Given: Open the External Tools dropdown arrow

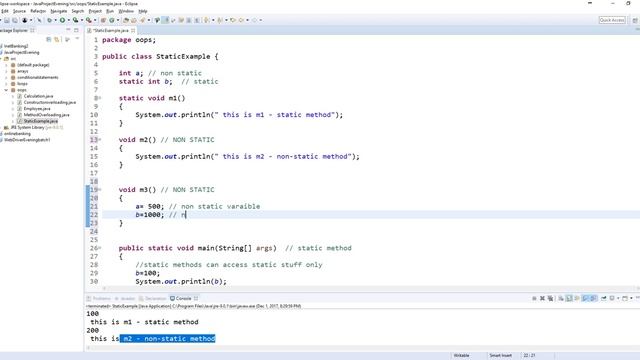Looking at the screenshot, I should click(95, 20).
